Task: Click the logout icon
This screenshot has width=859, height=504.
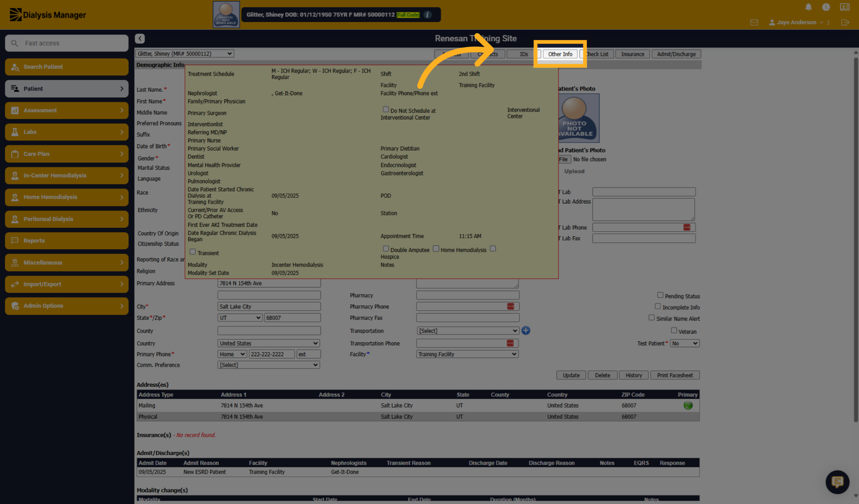Action: tap(845, 22)
